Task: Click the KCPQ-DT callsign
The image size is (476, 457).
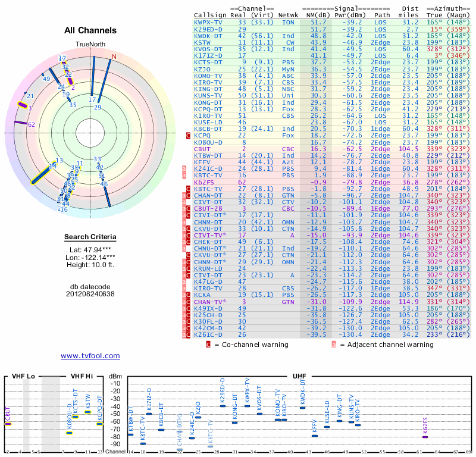Action: click(208, 109)
